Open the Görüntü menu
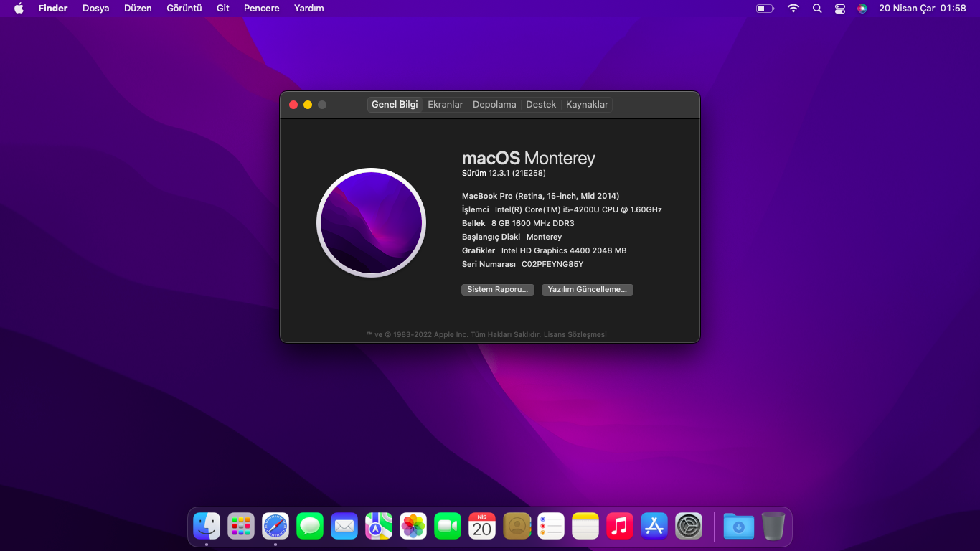The height and width of the screenshot is (551, 980). click(184, 9)
